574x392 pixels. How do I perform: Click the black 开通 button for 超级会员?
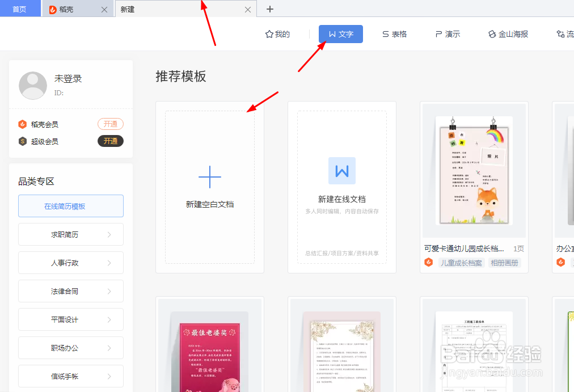click(110, 141)
